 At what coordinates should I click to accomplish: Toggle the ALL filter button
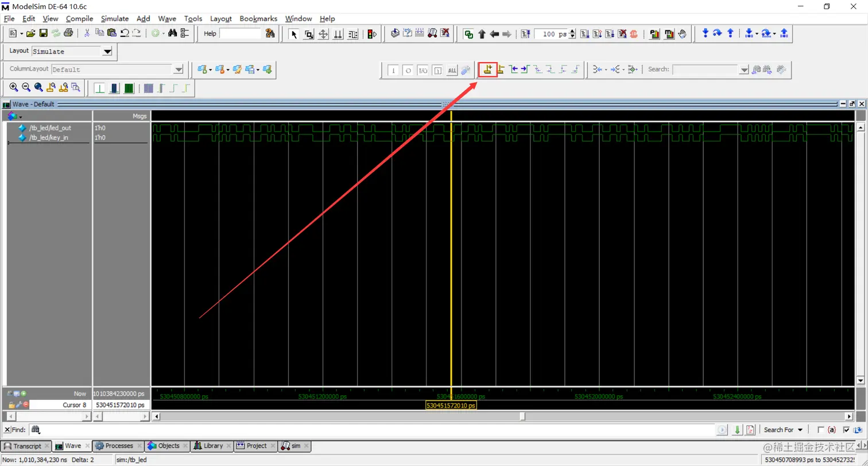pyautogui.click(x=452, y=70)
